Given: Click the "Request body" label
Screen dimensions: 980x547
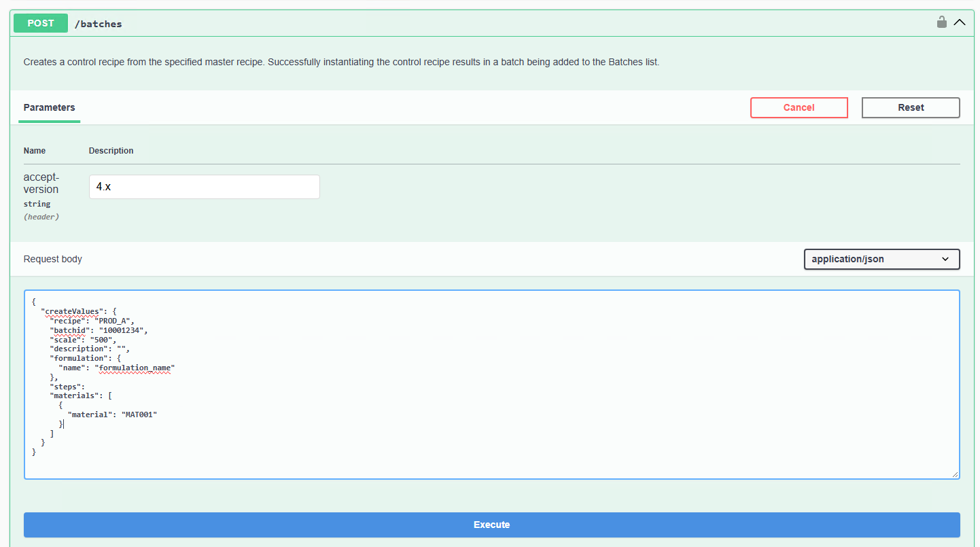Looking at the screenshot, I should tap(52, 259).
